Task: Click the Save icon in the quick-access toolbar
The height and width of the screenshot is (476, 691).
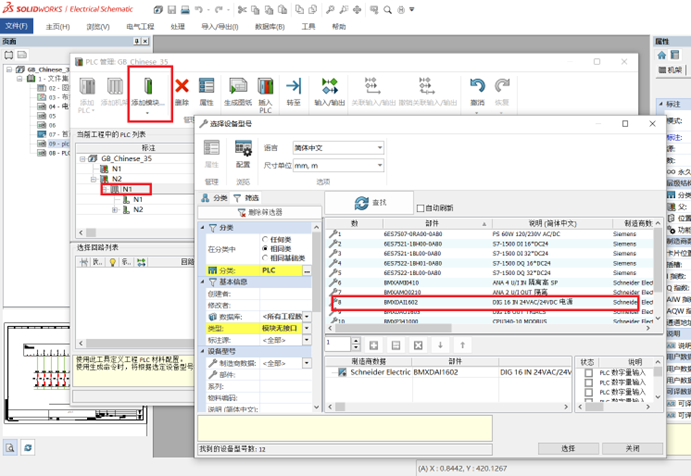Action: coord(172,9)
